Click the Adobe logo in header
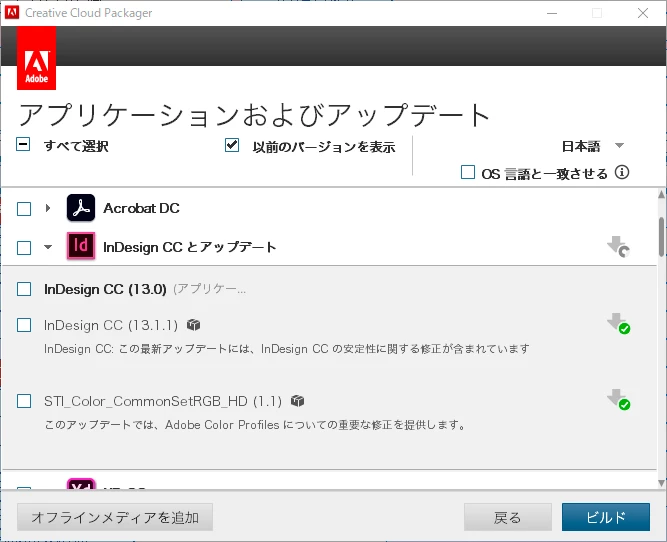 tap(37, 58)
